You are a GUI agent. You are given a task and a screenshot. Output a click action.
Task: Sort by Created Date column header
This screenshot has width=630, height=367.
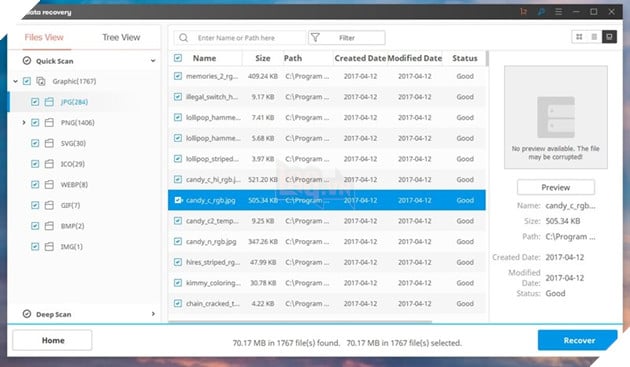pos(360,58)
